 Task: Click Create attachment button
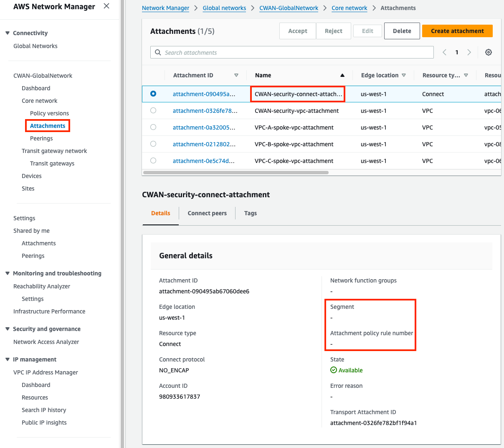point(457,31)
